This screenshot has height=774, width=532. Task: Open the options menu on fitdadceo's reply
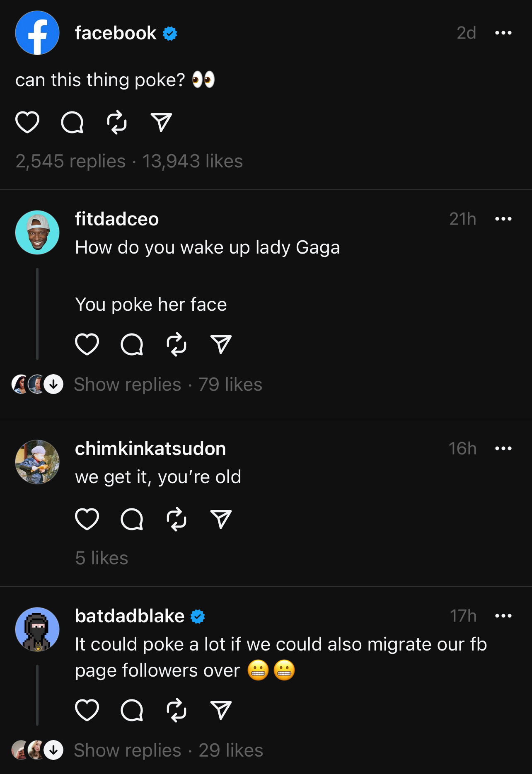pos(504,220)
